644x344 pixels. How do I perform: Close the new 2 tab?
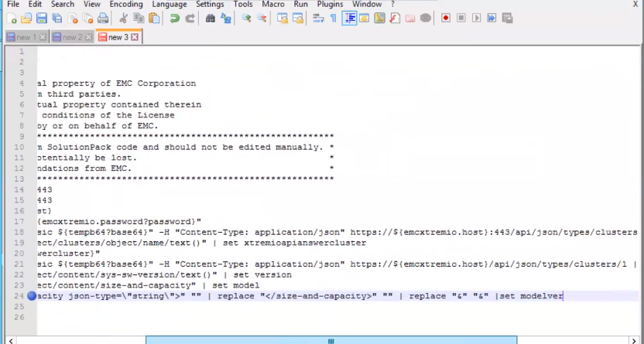(x=89, y=37)
